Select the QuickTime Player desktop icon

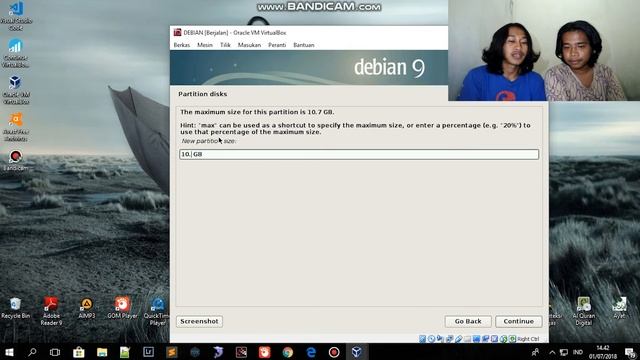click(x=157, y=311)
